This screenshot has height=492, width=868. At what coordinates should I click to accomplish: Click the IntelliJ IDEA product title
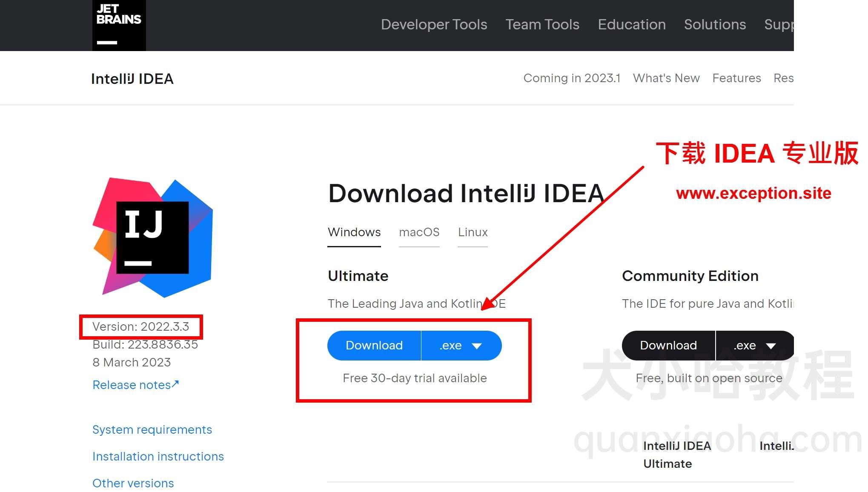pyautogui.click(x=132, y=79)
